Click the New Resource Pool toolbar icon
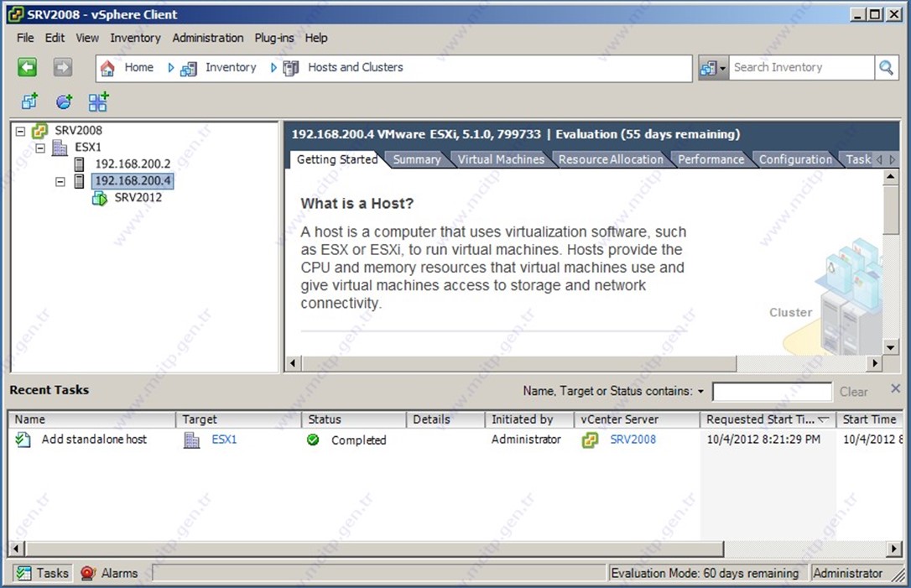 pos(64,101)
